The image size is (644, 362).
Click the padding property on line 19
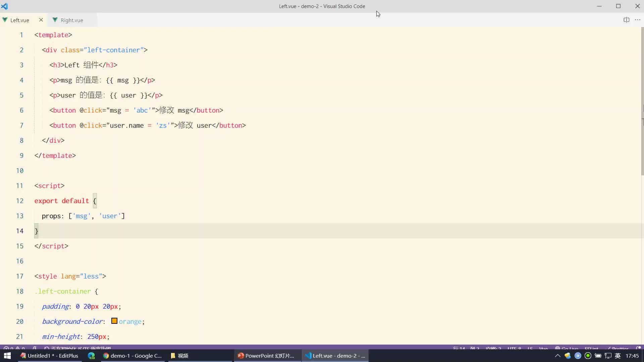click(x=55, y=306)
